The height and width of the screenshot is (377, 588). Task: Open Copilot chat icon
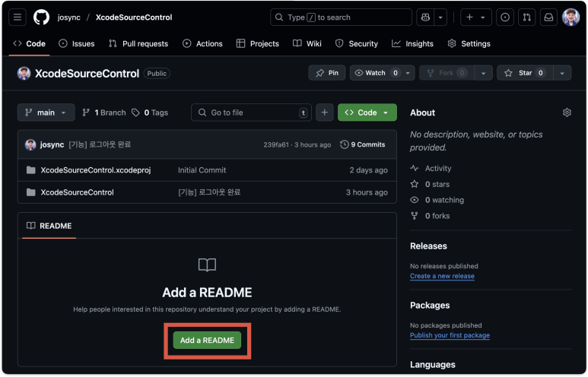(x=425, y=17)
